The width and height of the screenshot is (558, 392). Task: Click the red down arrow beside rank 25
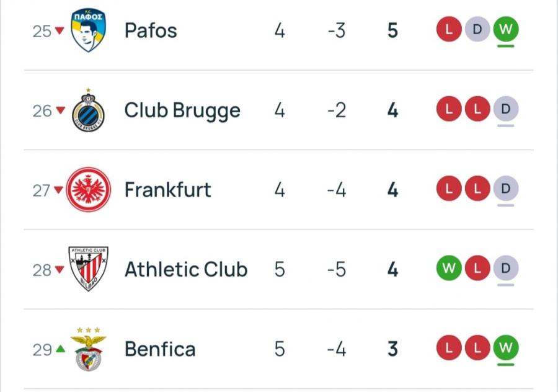pyautogui.click(x=60, y=31)
